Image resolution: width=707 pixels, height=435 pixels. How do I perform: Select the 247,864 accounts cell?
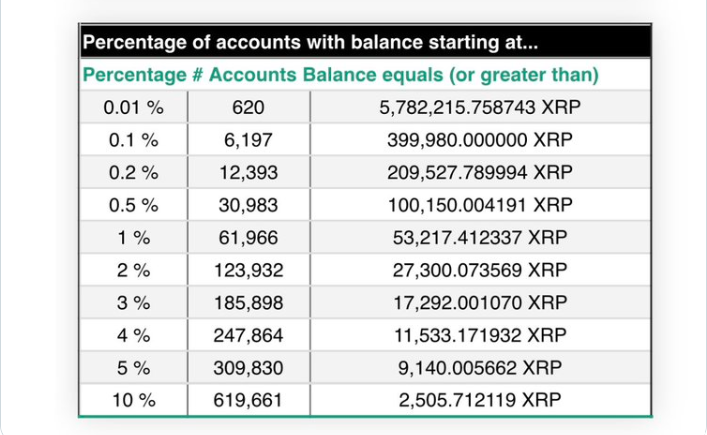click(x=247, y=335)
